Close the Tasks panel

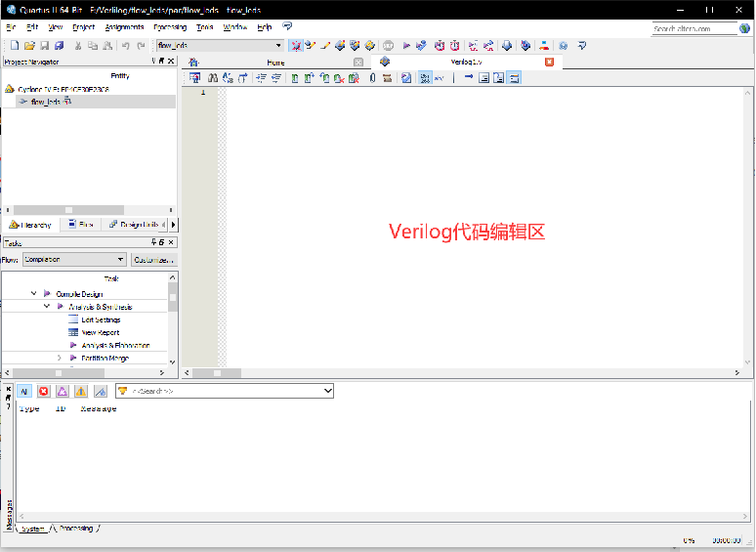[x=171, y=242]
